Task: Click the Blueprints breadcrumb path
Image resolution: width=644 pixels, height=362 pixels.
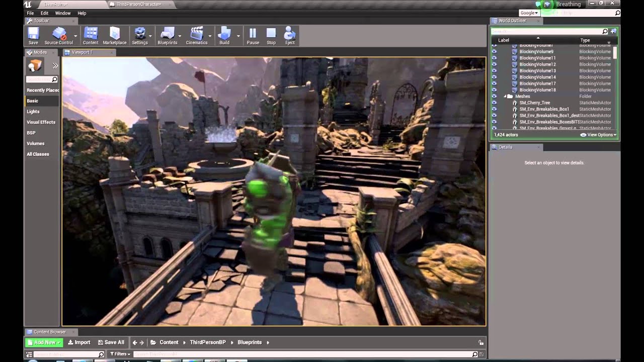Action: (250, 342)
